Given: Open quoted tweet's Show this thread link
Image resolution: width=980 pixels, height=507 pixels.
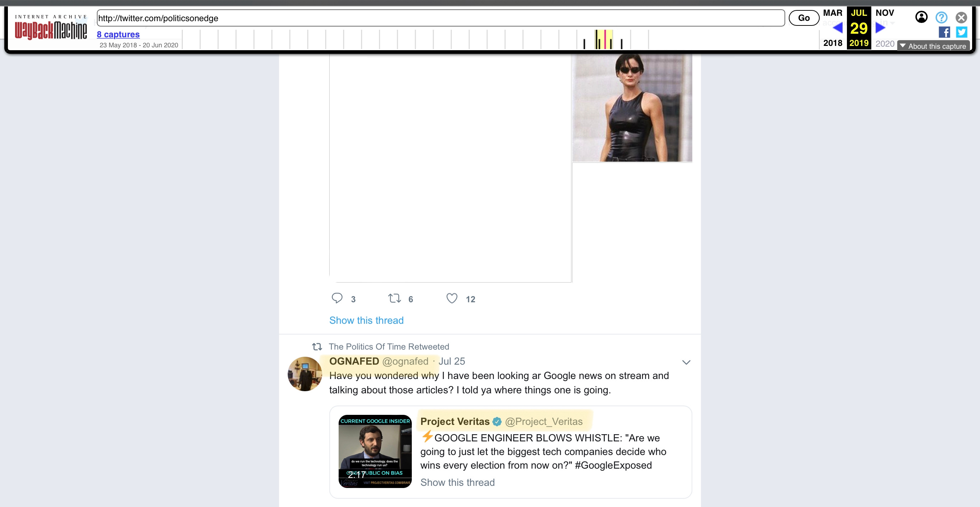Looking at the screenshot, I should (457, 482).
